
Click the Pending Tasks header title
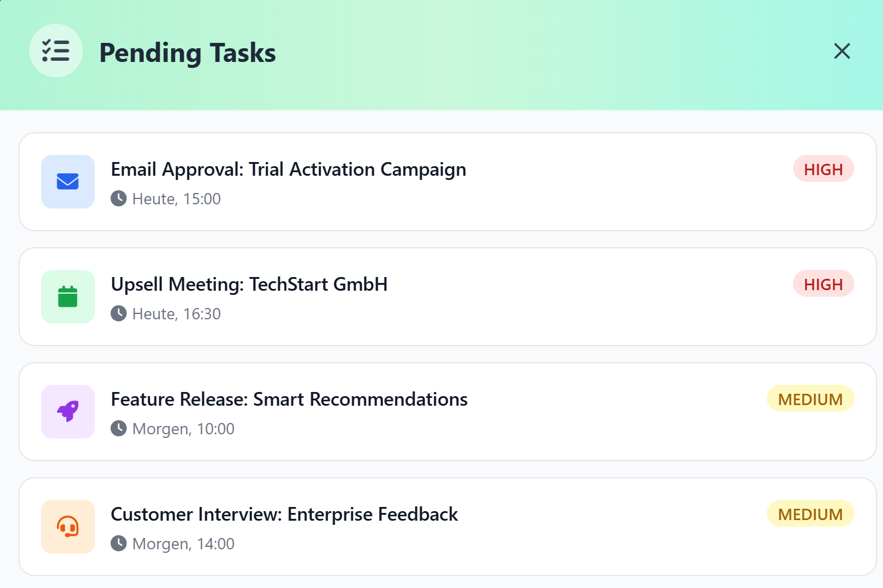tap(188, 52)
